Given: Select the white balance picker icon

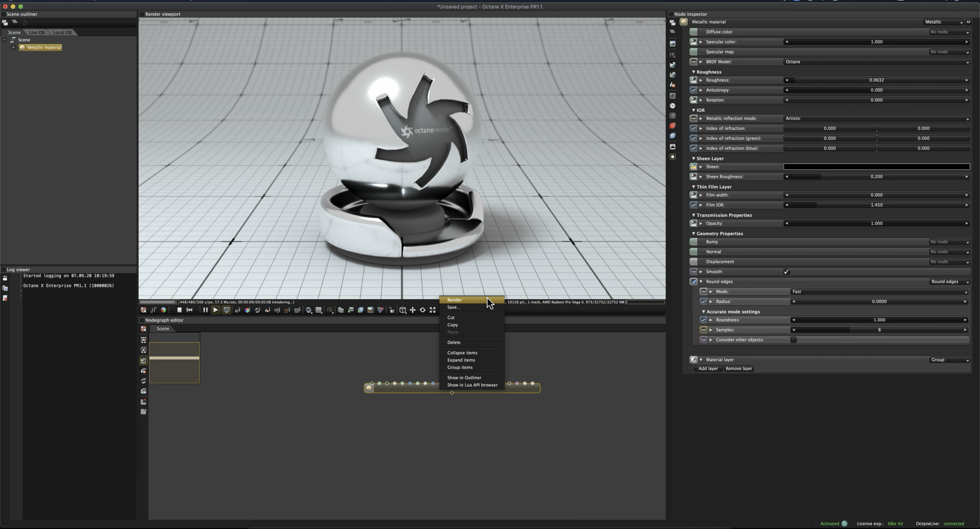Looking at the screenshot, I should (x=247, y=310).
